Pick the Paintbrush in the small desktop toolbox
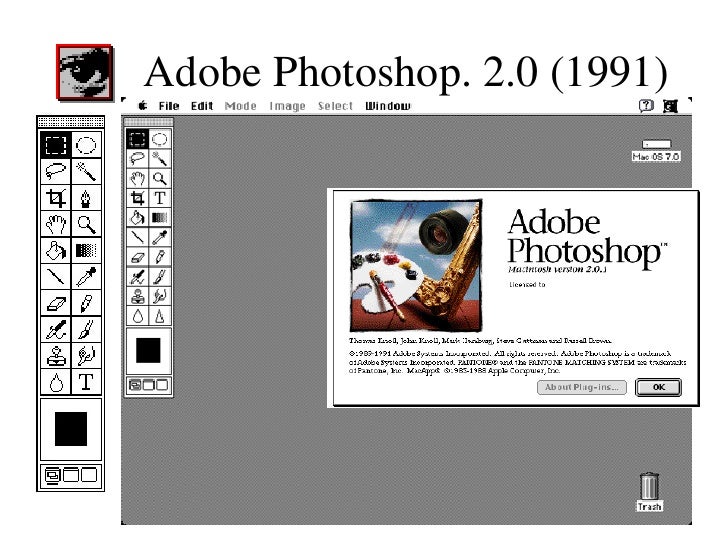The image size is (728, 546). (x=159, y=277)
